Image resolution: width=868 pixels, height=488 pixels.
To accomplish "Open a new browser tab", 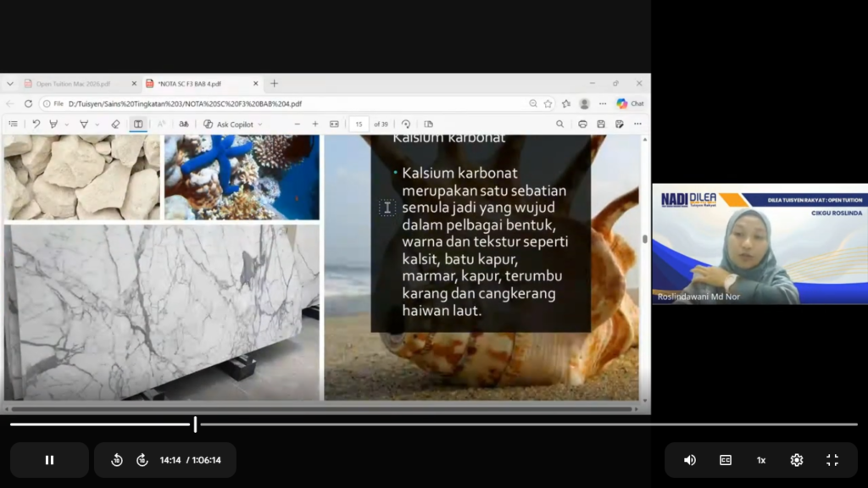I will [x=274, y=84].
